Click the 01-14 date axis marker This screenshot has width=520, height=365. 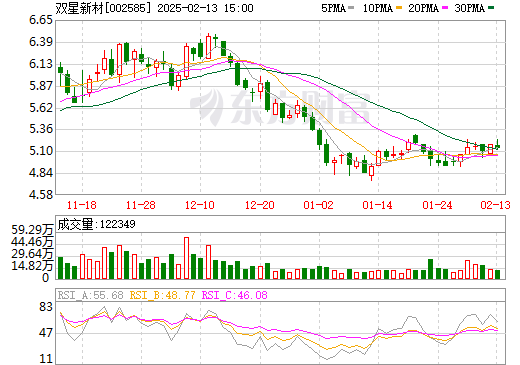pos(377,205)
